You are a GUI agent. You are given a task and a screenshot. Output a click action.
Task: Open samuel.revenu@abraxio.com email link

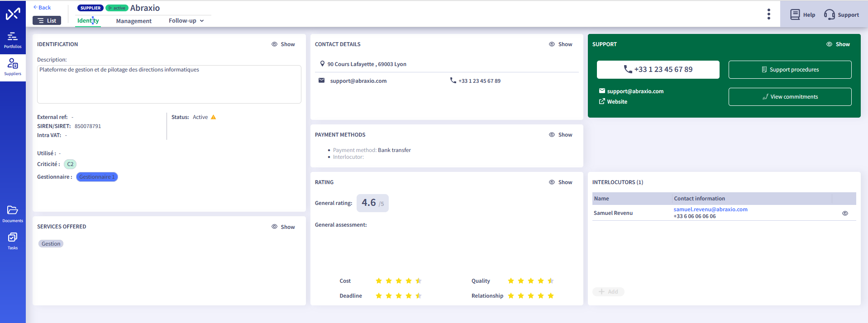711,209
